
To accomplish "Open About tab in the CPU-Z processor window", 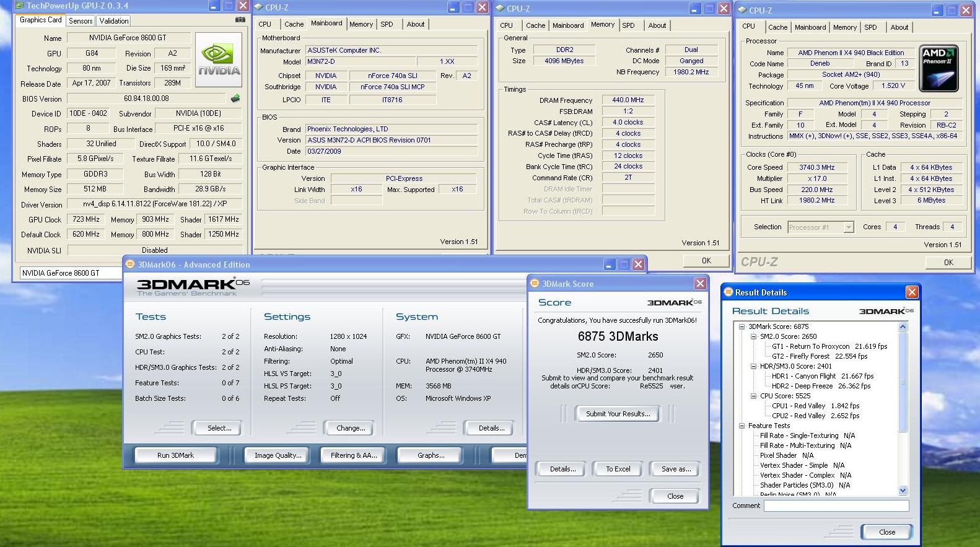I will point(899,27).
